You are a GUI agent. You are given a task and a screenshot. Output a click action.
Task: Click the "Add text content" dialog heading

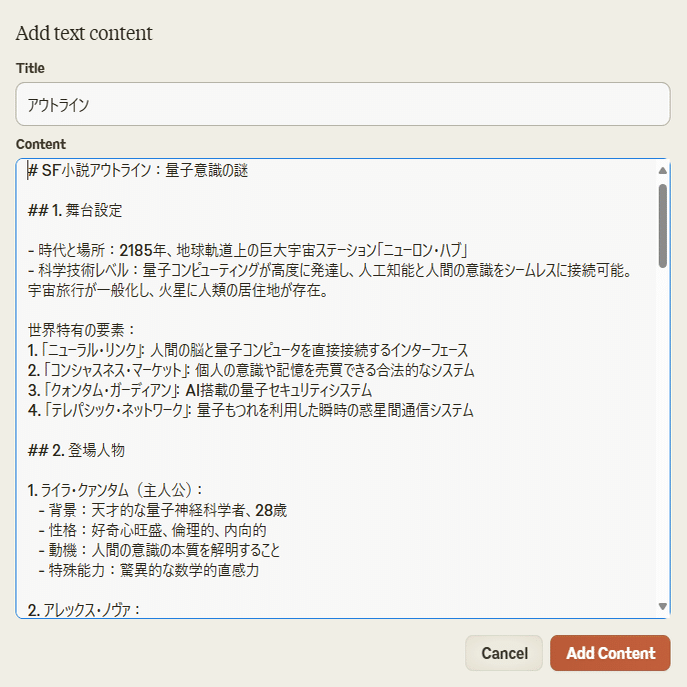(84, 33)
